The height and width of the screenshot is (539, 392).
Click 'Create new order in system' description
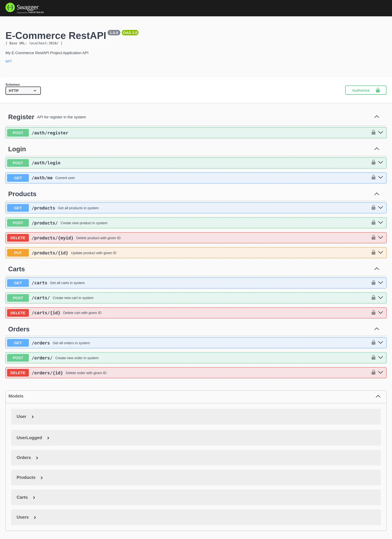77,358
